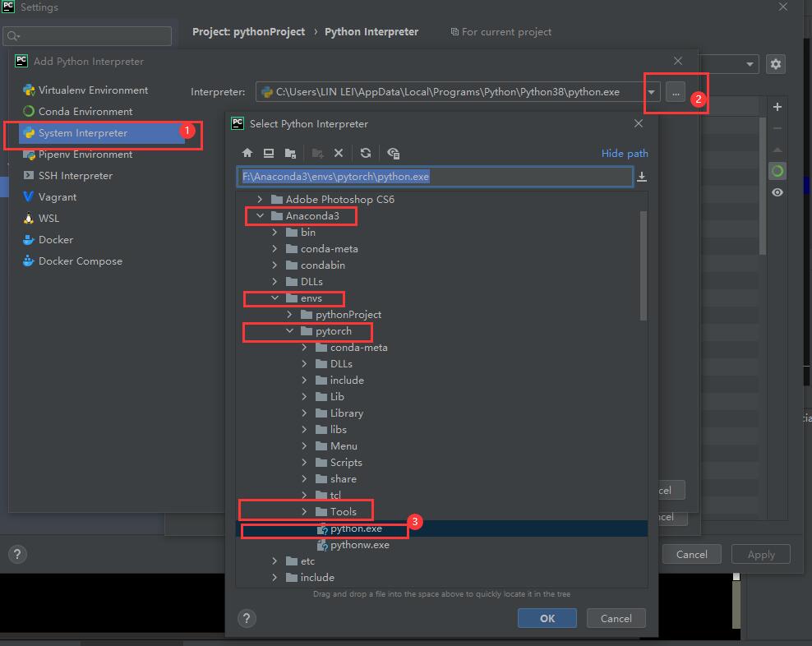
Task: Open interpreter settings gear icon
Action: (775, 64)
